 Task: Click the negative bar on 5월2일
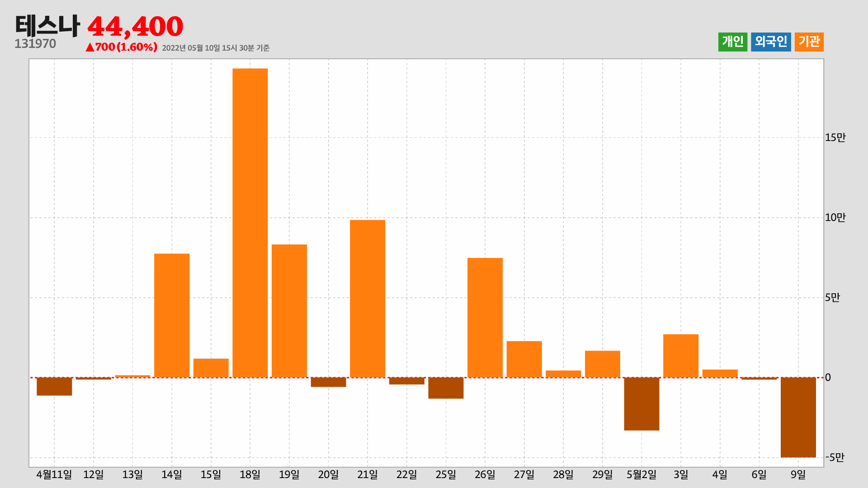pyautogui.click(x=642, y=404)
